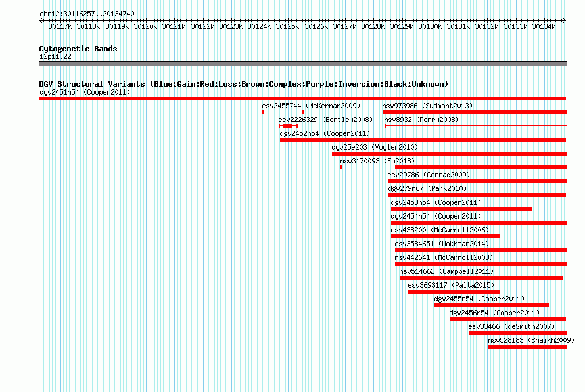Click the 30120k ruler tick label
This screenshot has width=585, height=392.
tap(145, 26)
